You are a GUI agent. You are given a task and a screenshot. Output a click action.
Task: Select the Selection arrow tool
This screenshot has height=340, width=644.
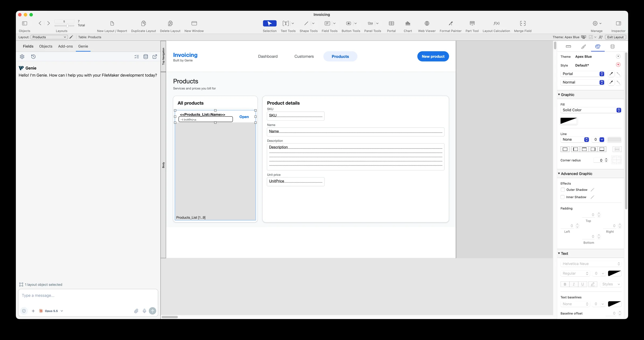(269, 23)
